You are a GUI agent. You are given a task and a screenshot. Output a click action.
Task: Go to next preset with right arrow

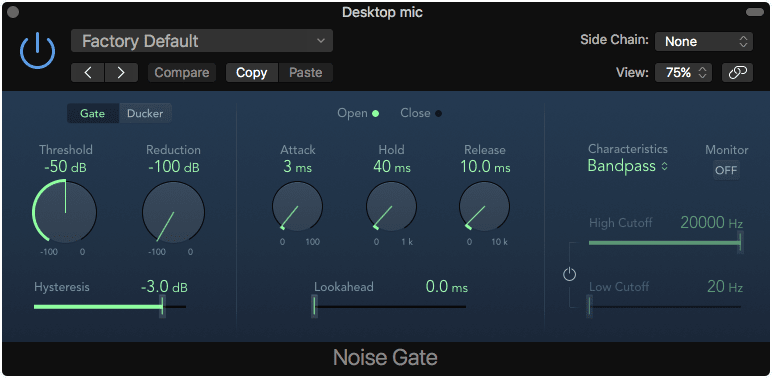click(x=121, y=73)
